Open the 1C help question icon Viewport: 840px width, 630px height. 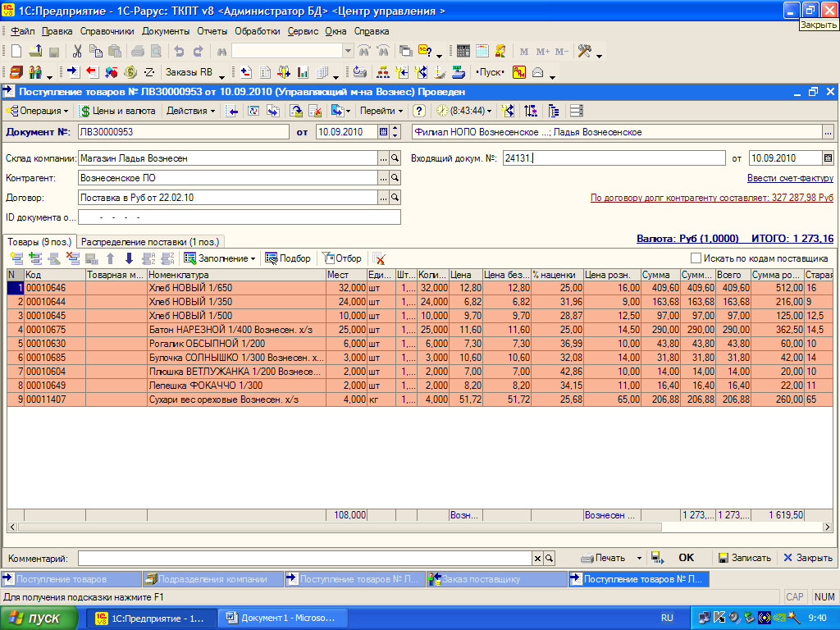coord(426,52)
